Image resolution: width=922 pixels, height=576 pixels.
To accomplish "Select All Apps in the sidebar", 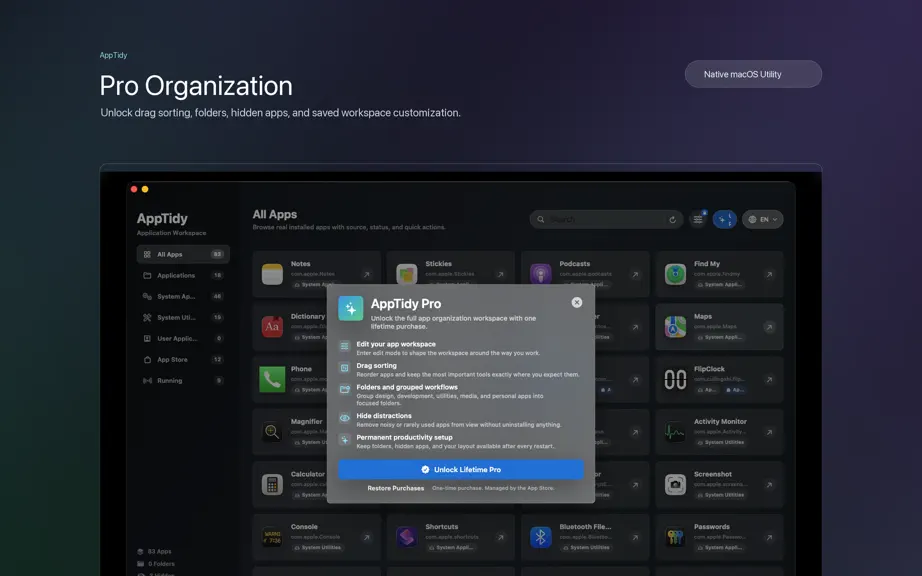I will pos(183,254).
